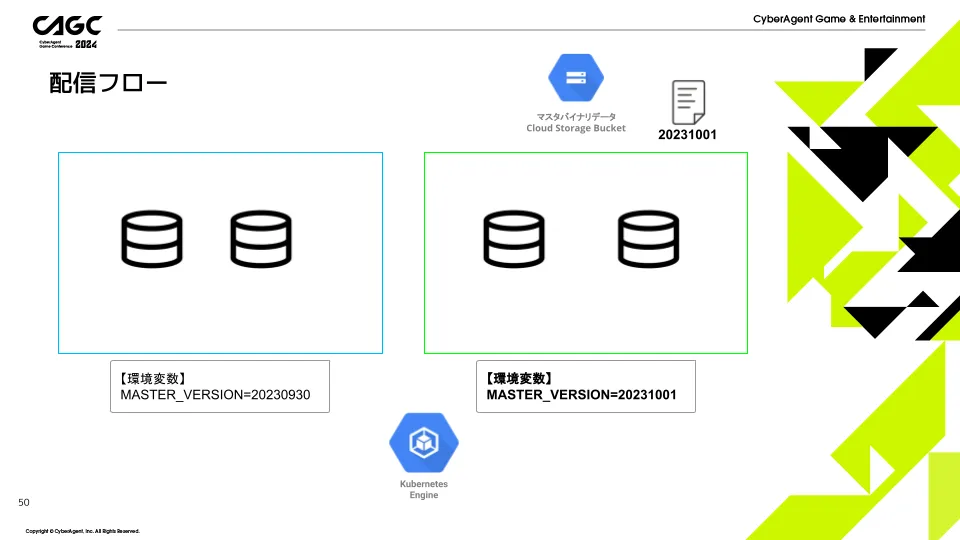This screenshot has height=540, width=960.
Task: Click the CAGC 2024 conference logo
Action: tap(65, 32)
